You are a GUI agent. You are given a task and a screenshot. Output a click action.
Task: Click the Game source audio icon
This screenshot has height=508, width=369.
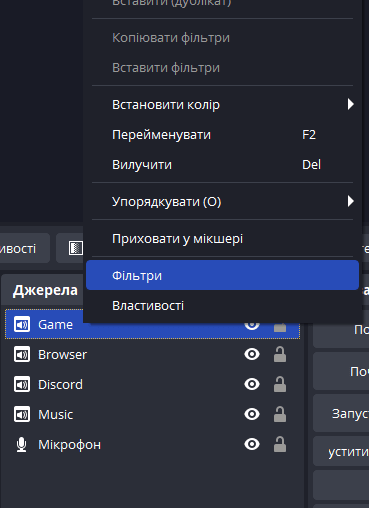pos(22,324)
